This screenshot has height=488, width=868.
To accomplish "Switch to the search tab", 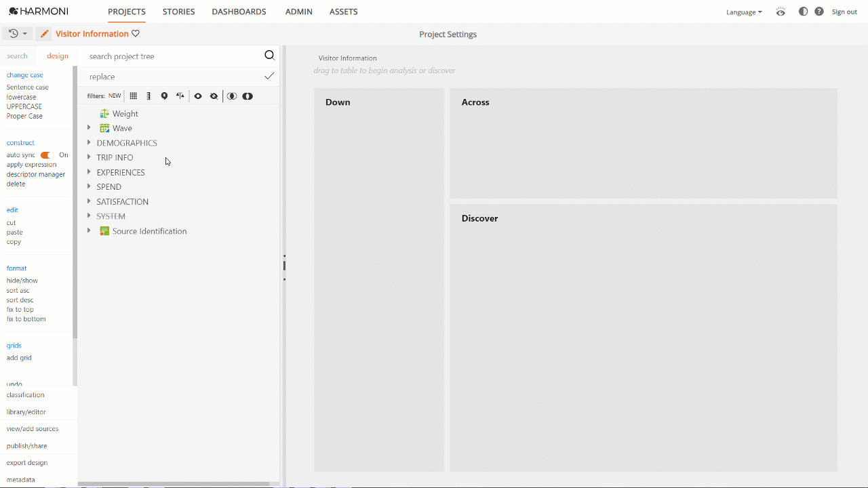I will [18, 56].
